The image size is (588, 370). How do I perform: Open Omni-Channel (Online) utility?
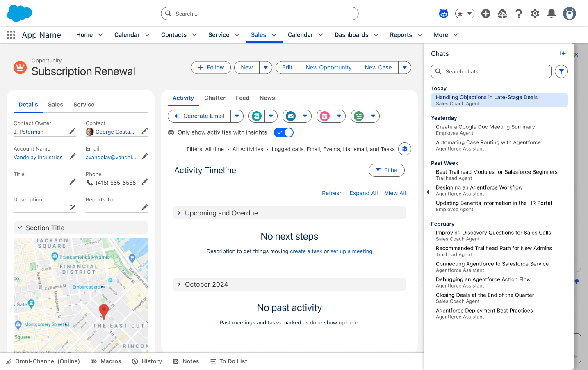point(43,361)
